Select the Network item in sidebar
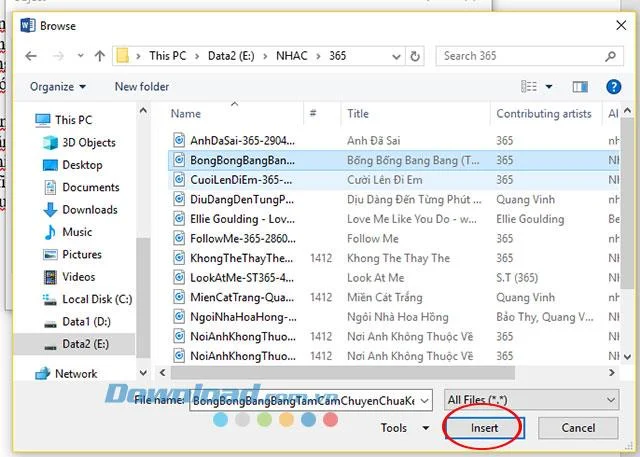The image size is (640, 457). click(76, 373)
